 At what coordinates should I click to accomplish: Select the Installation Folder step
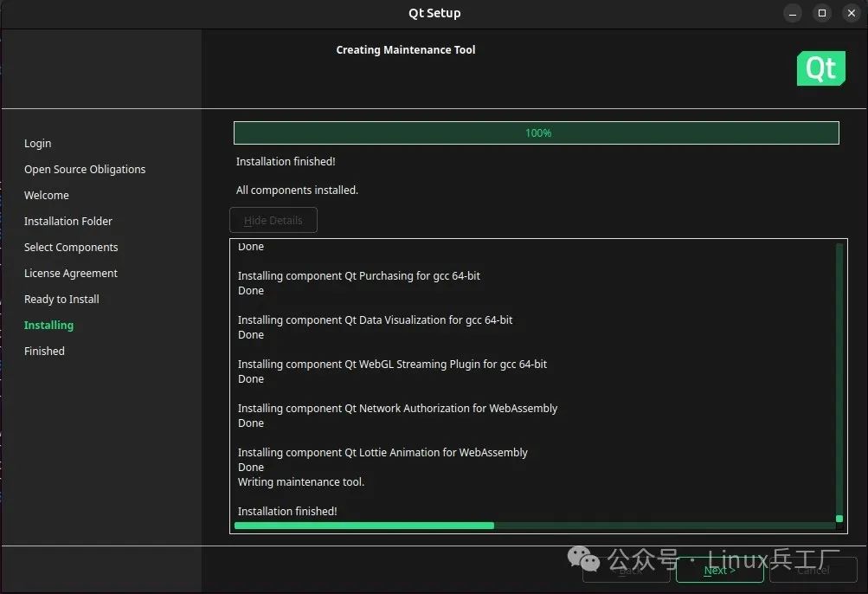tap(68, 221)
